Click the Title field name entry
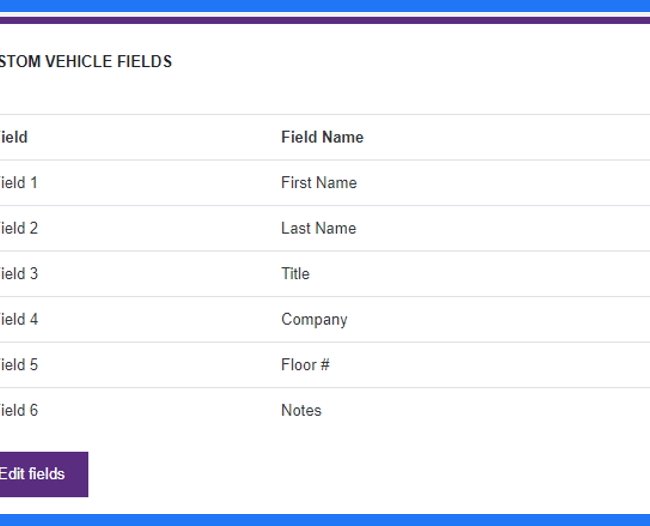This screenshot has width=650, height=526. pos(295,274)
